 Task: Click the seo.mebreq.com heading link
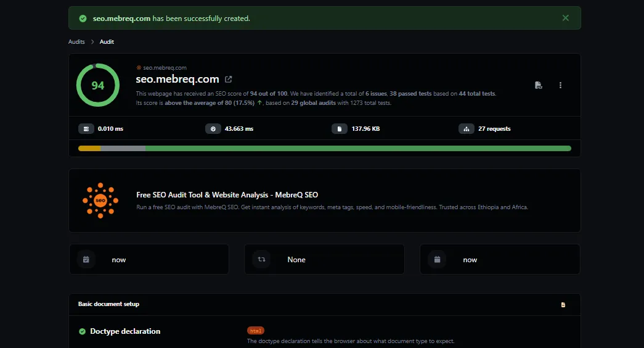tap(177, 79)
